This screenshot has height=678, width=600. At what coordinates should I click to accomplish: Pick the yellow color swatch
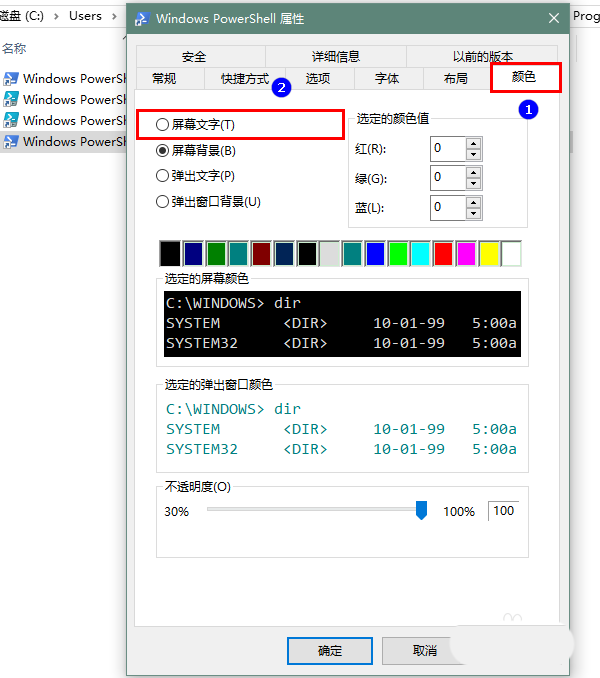tap(489, 254)
